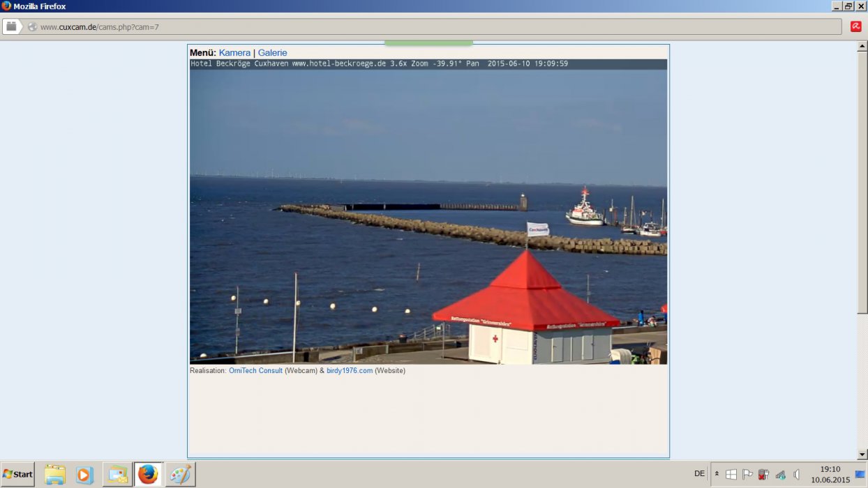The image size is (868, 488).
Task: Click the globe site identity icon
Action: [x=32, y=27]
